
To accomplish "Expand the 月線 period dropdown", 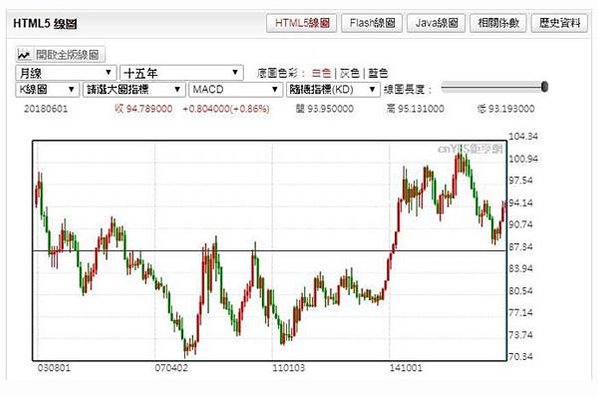I will pos(66,73).
